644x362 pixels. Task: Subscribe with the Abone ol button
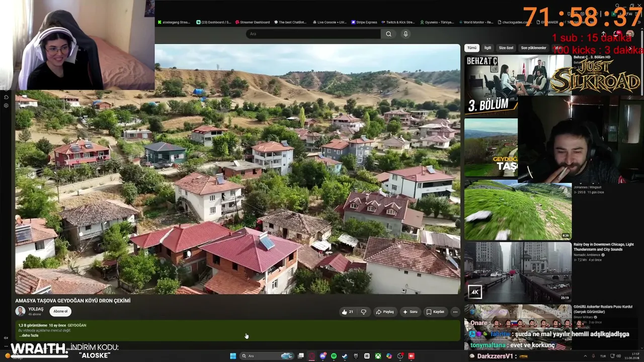[60, 311]
